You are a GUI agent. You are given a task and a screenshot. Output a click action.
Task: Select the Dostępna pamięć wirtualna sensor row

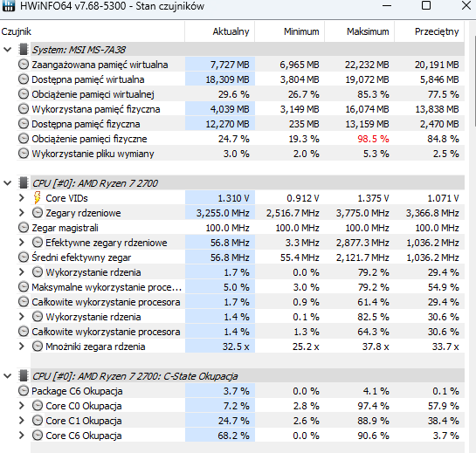(x=241, y=79)
